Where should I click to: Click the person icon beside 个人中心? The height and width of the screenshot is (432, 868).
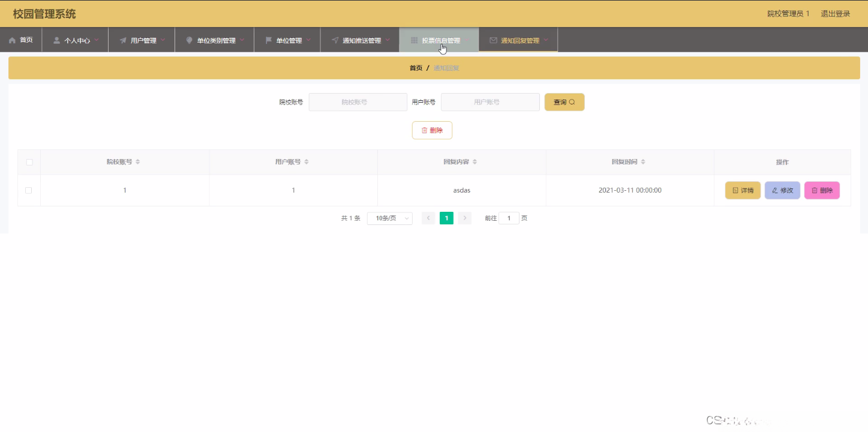[x=56, y=40]
